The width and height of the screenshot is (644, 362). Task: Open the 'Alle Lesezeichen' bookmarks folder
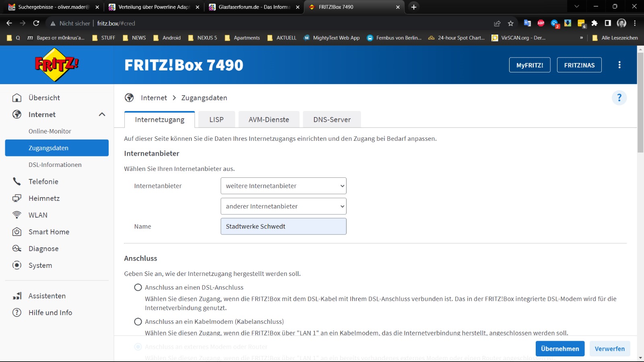click(x=615, y=38)
